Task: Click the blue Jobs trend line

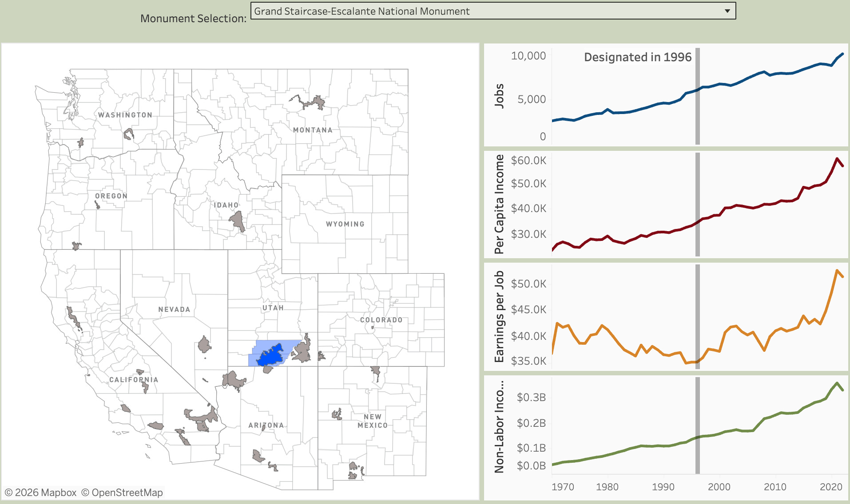Action: 755,76
